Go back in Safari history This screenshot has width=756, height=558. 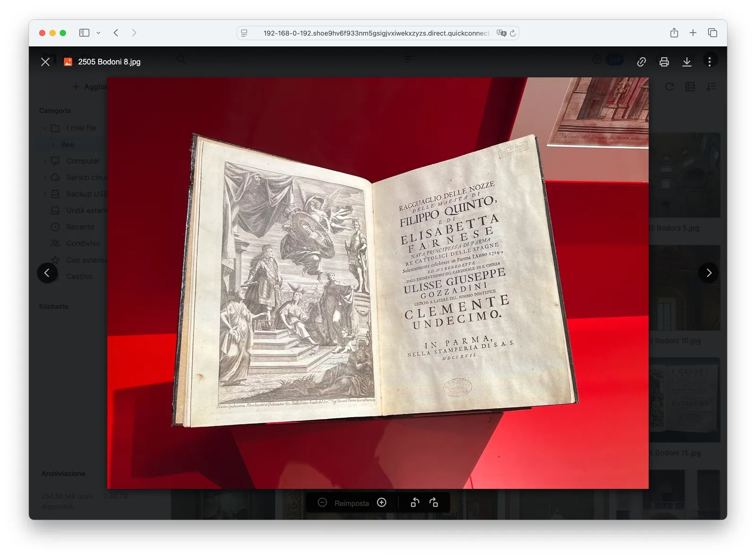coord(116,33)
